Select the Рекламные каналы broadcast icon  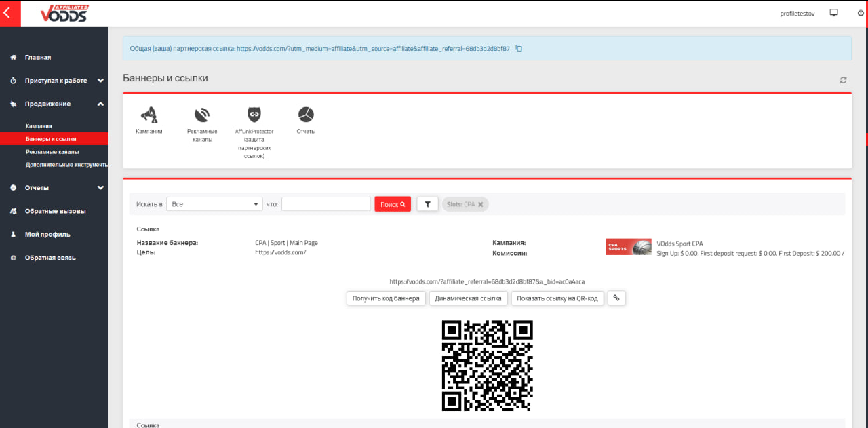[202, 115]
